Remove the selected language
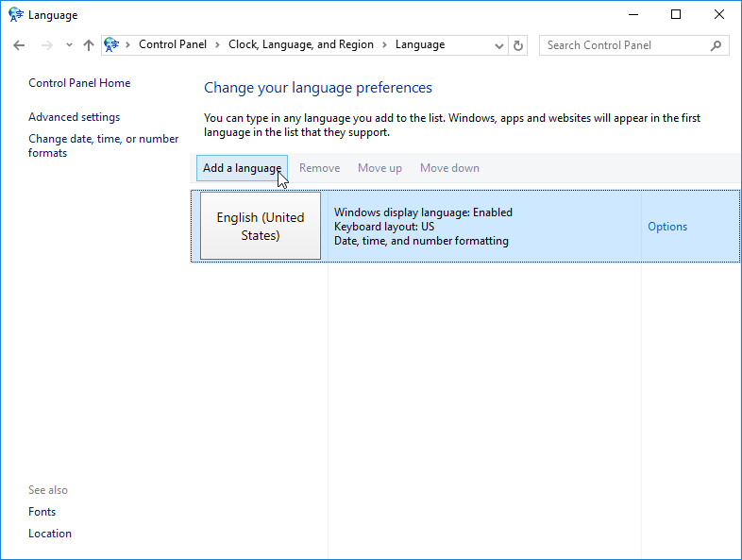The image size is (742, 560). (x=319, y=168)
